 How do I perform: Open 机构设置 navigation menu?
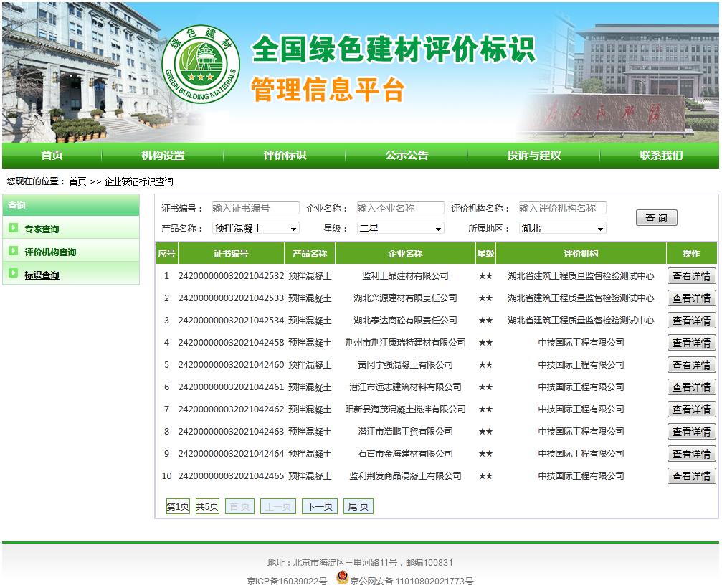163,156
